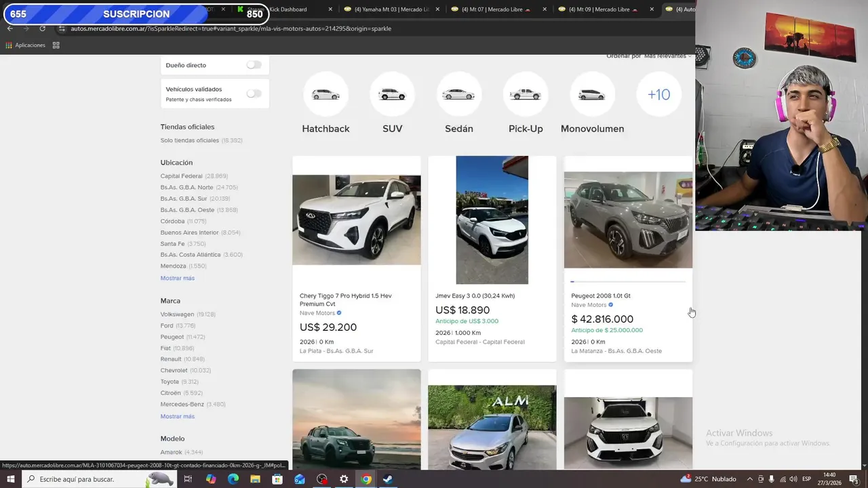Image resolution: width=868 pixels, height=488 pixels.
Task: Click the white Chery Tiggo photo
Action: pyautogui.click(x=357, y=220)
